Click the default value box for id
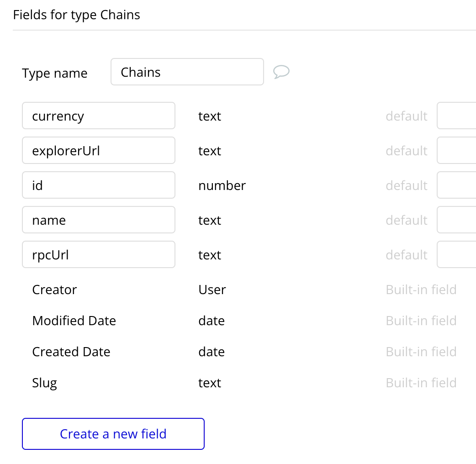476x464 pixels. coord(456,185)
